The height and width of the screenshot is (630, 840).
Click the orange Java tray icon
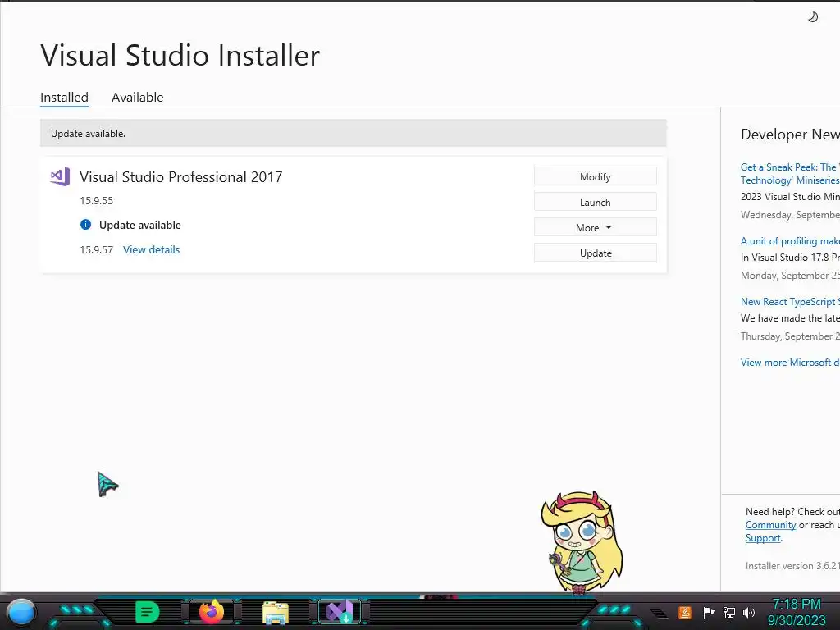pos(685,612)
